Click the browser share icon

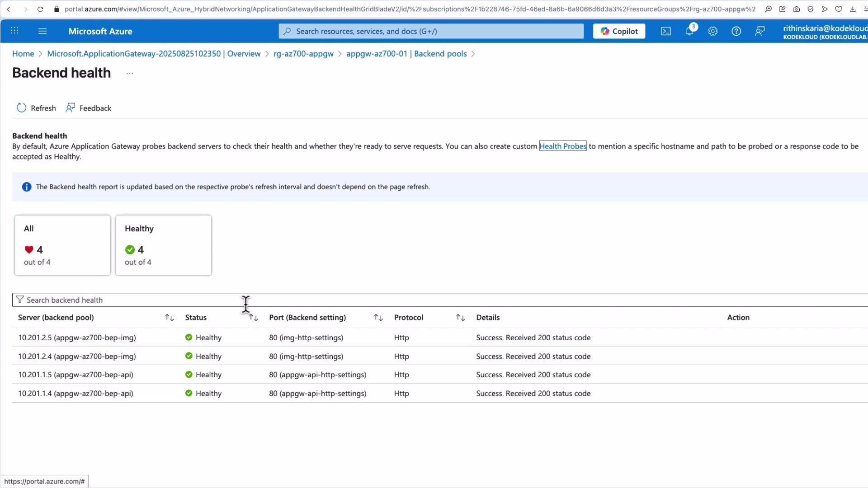[x=783, y=9]
